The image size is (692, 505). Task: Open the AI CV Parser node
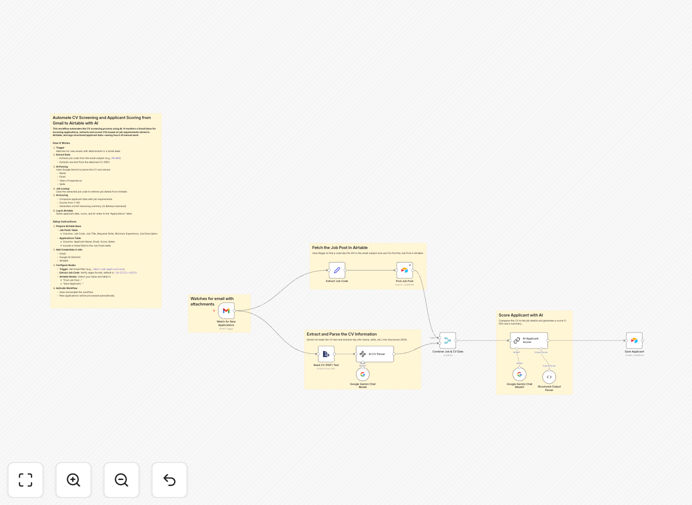pyautogui.click(x=375, y=354)
